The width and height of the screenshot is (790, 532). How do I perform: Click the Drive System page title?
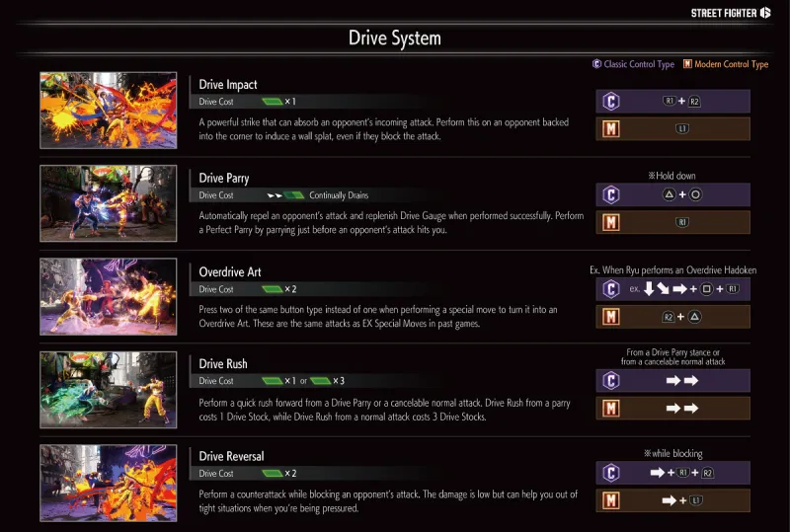pos(395,38)
